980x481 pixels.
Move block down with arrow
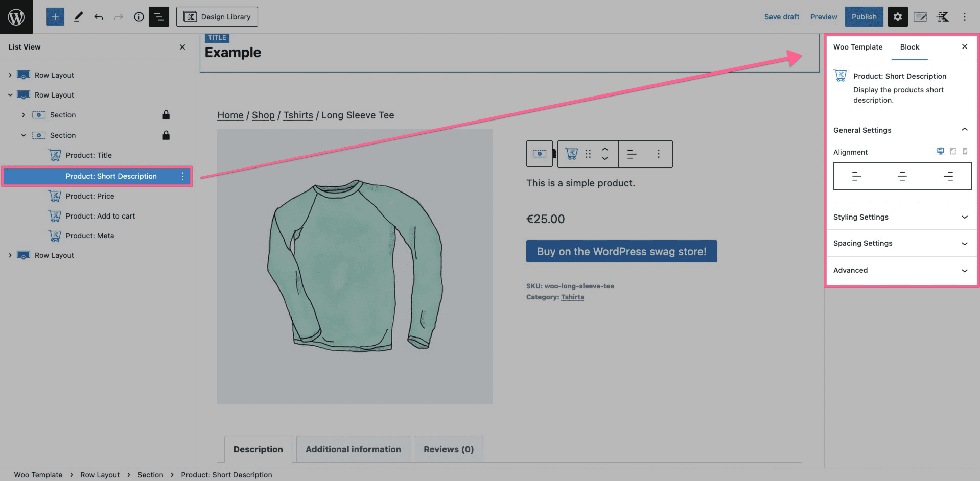pos(605,158)
